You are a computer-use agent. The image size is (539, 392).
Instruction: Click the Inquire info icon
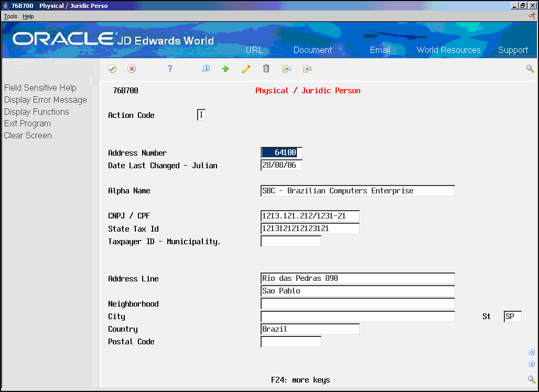click(206, 68)
